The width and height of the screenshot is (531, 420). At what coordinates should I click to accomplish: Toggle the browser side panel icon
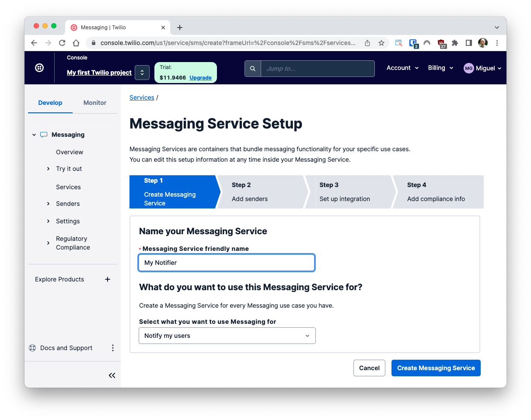tap(468, 43)
